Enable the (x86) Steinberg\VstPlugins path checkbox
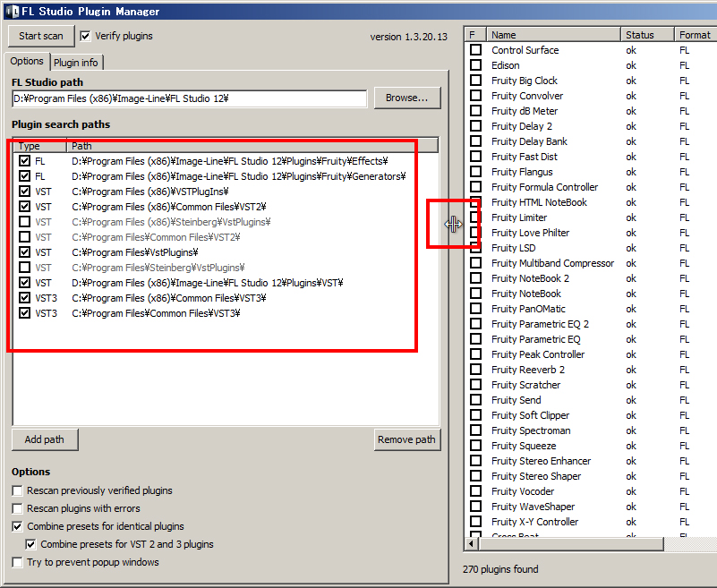The image size is (717, 588). click(x=25, y=222)
